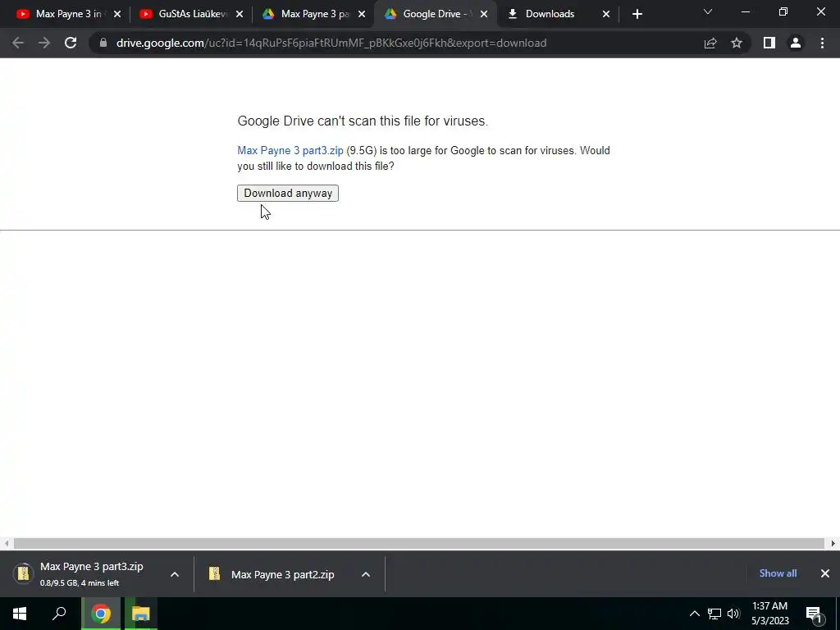Image resolution: width=840 pixels, height=630 pixels.
Task: Open Windows taskbar search
Action: (59, 614)
